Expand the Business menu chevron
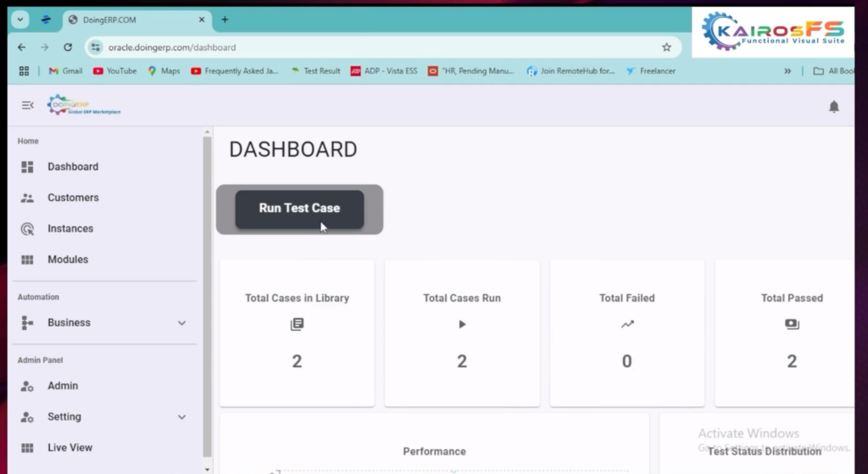The image size is (868, 474). pos(181,323)
